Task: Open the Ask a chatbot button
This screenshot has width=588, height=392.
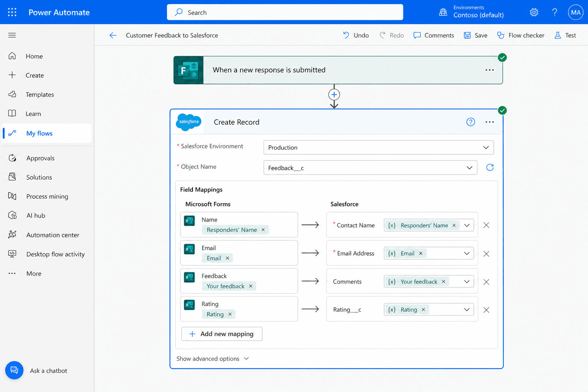Action: coord(14,370)
